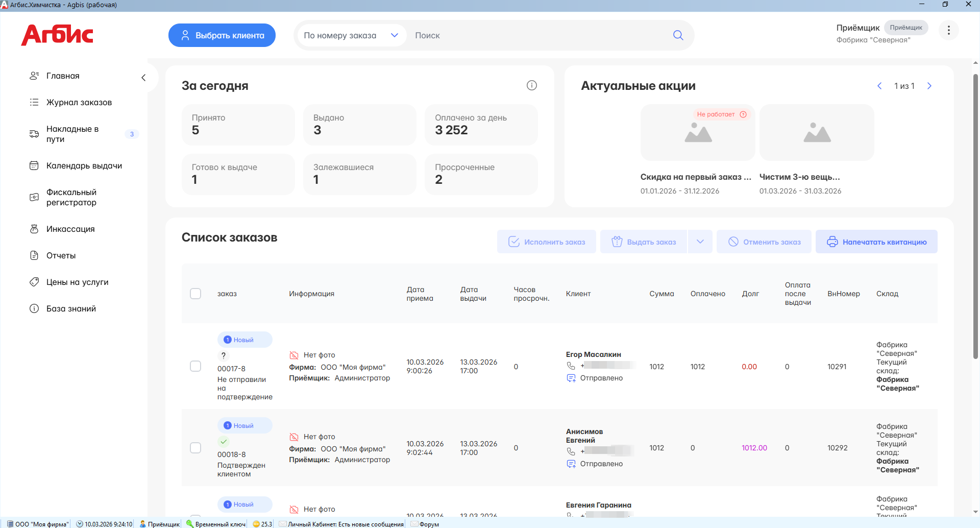Open Скидка на первый заказ promo thumbnail
The image size is (980, 528).
coord(698,133)
